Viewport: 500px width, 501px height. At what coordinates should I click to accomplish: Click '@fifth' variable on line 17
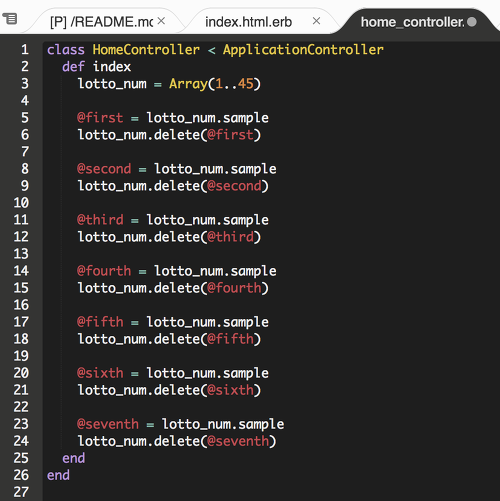coord(100,322)
